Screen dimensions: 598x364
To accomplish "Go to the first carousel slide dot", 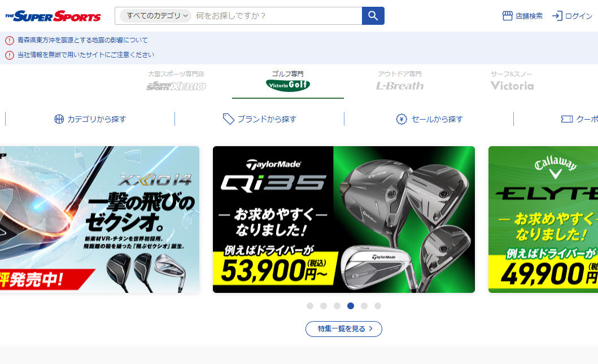I will [310, 306].
